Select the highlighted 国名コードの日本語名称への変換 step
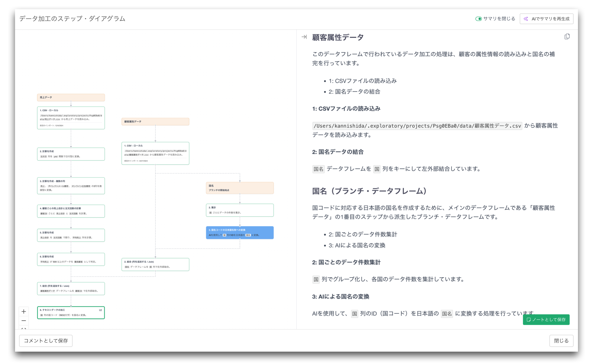Screen dimensions: 593x364 click(240, 232)
